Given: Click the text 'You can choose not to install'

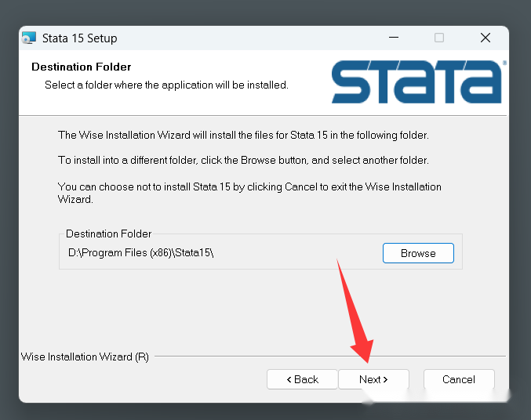Looking at the screenshot, I should tap(124, 186).
